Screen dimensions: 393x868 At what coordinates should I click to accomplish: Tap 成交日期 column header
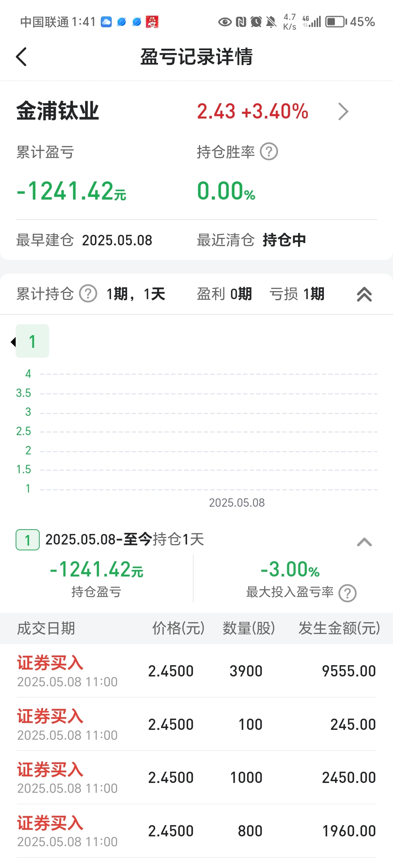(46, 628)
